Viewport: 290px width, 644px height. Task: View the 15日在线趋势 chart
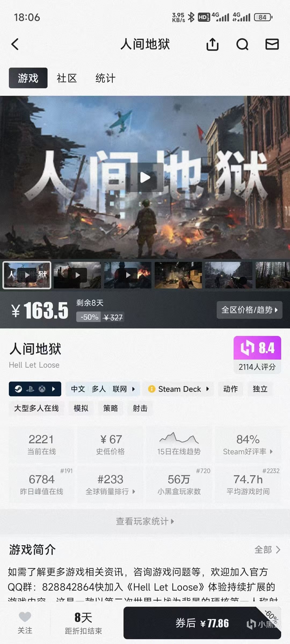[179, 443]
